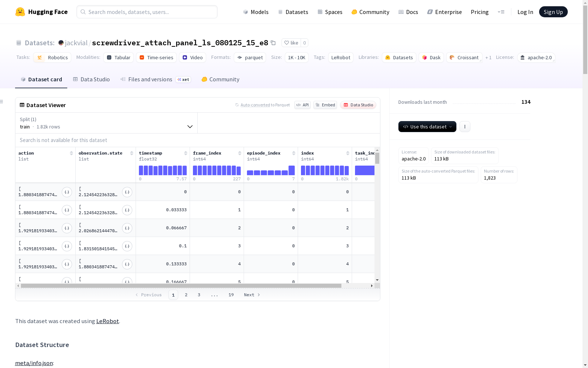Toggle sorting on frame_index column
Screen dimensions: 588x368
[240, 153]
